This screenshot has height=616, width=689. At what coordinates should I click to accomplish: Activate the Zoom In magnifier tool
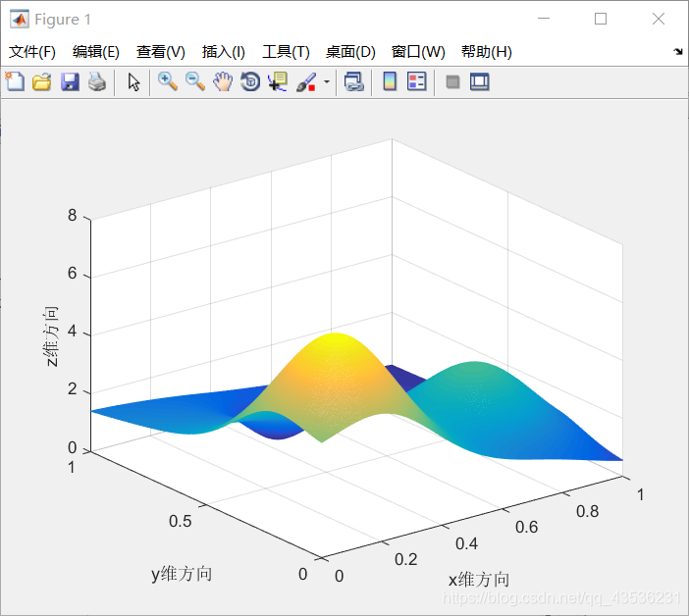point(168,81)
